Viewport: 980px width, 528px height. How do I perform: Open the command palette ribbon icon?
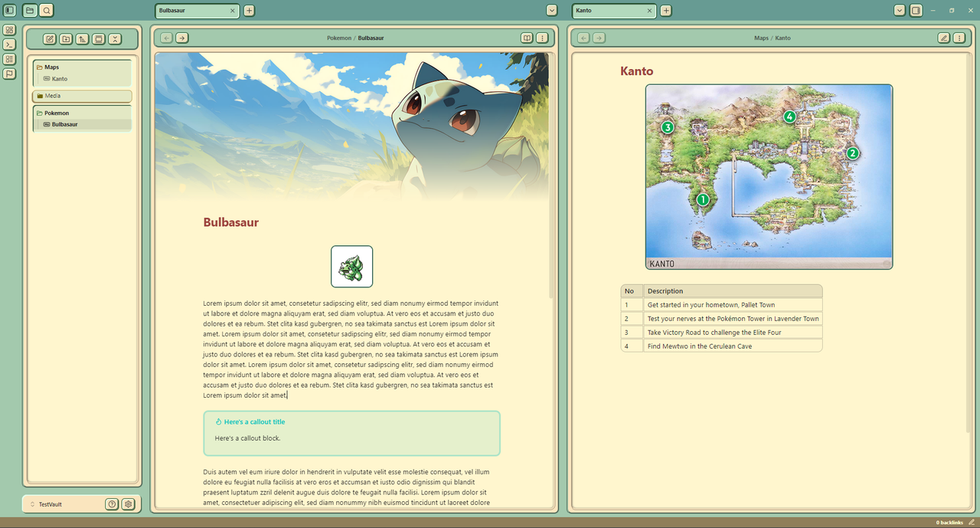pyautogui.click(x=9, y=44)
